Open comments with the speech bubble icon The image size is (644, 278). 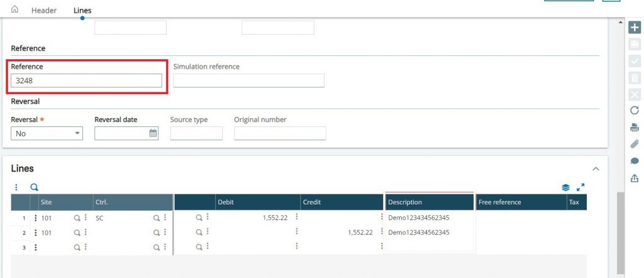(635, 161)
